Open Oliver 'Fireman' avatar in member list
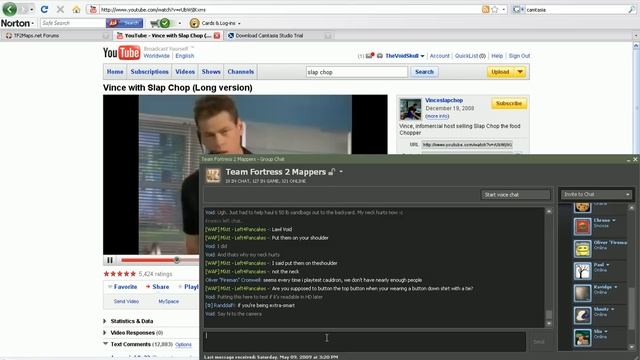This screenshot has height=360, width=640. pyautogui.click(x=582, y=248)
